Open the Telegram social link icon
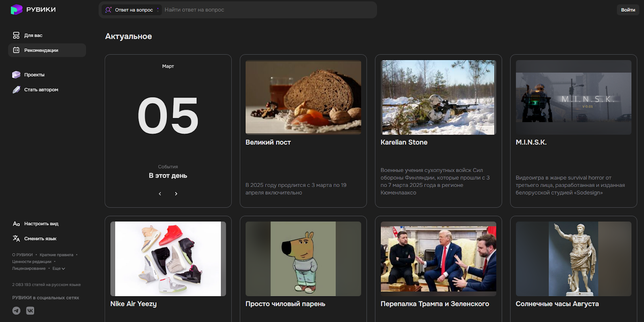Viewport: 644px width, 322px height. tap(17, 310)
